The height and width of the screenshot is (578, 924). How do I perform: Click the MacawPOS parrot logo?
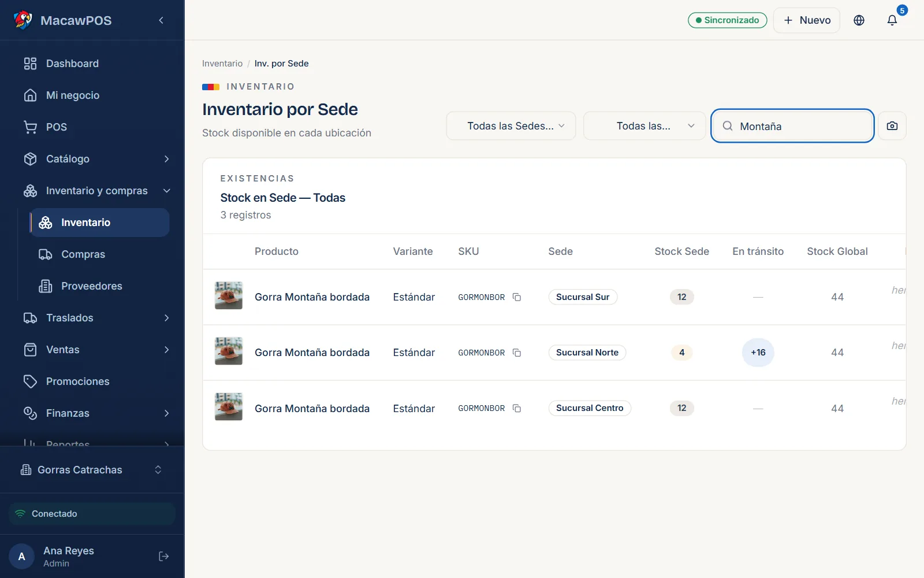[23, 20]
